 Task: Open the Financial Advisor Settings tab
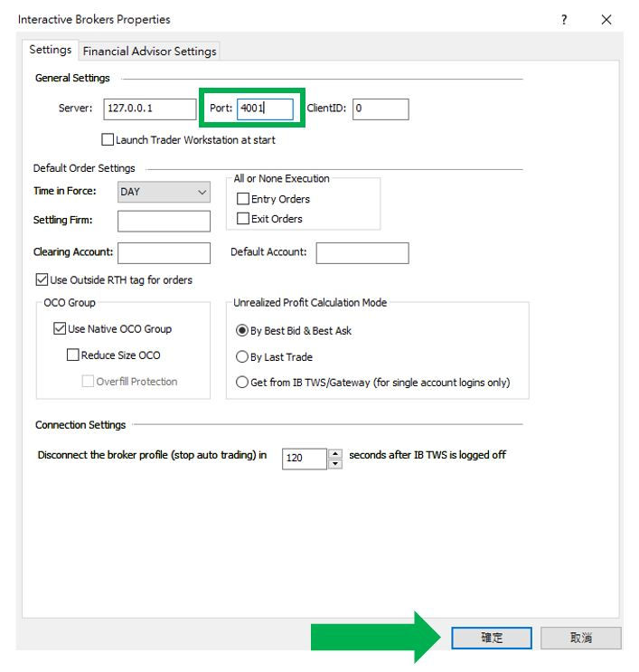tap(149, 51)
